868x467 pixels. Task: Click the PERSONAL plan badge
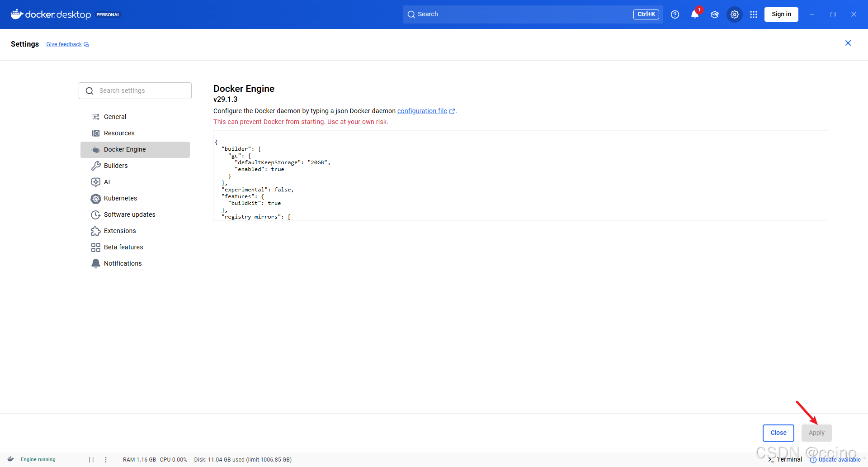(108, 14)
